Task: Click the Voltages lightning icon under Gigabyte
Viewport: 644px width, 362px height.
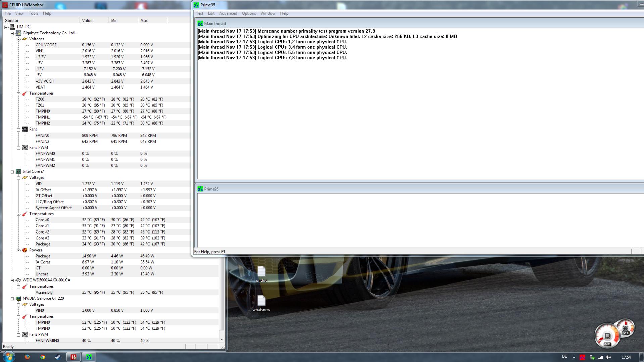Action: 25,39
